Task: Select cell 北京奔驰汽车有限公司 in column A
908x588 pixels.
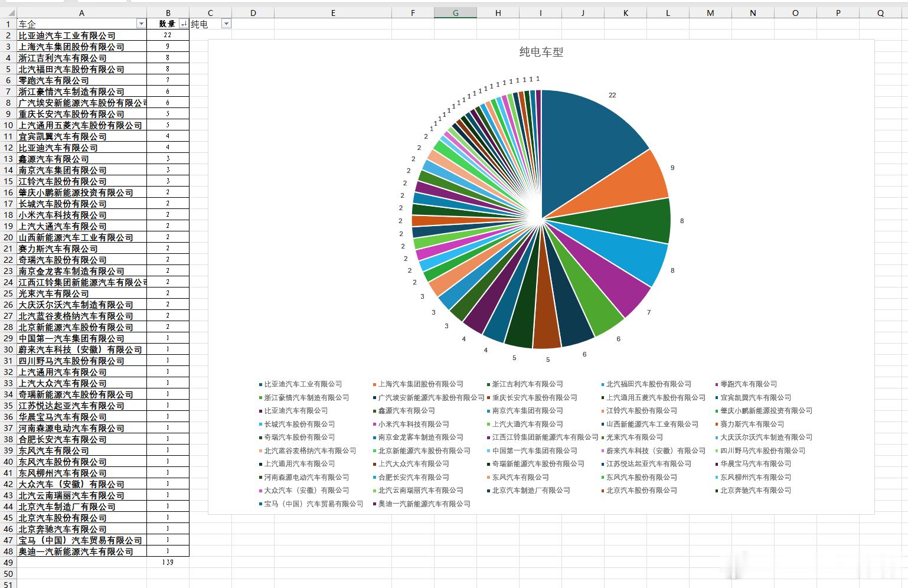Action: coord(81,529)
